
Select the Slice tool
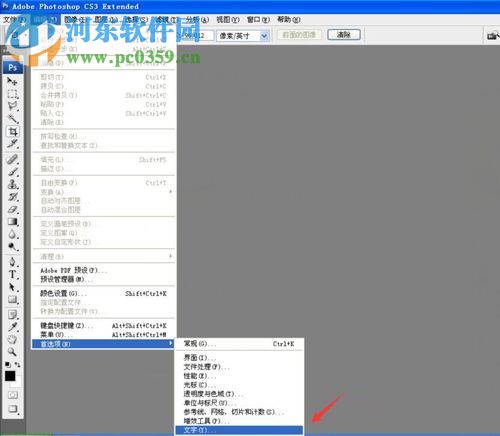[x=12, y=144]
